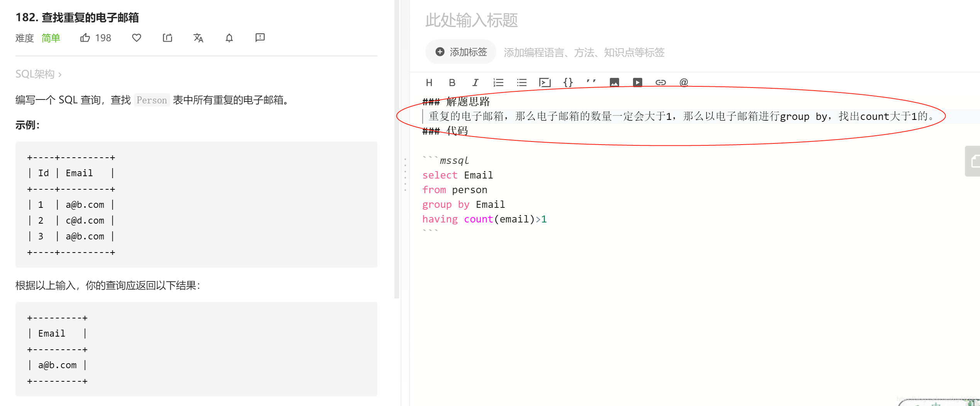The width and height of the screenshot is (980, 406).
Task: Open notifications with the bell icon
Action: [229, 37]
